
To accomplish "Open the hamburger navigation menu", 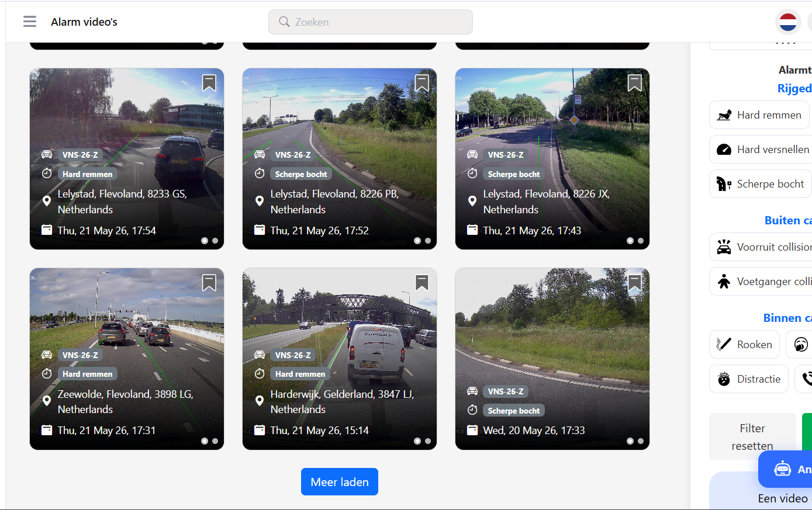I will click(30, 22).
